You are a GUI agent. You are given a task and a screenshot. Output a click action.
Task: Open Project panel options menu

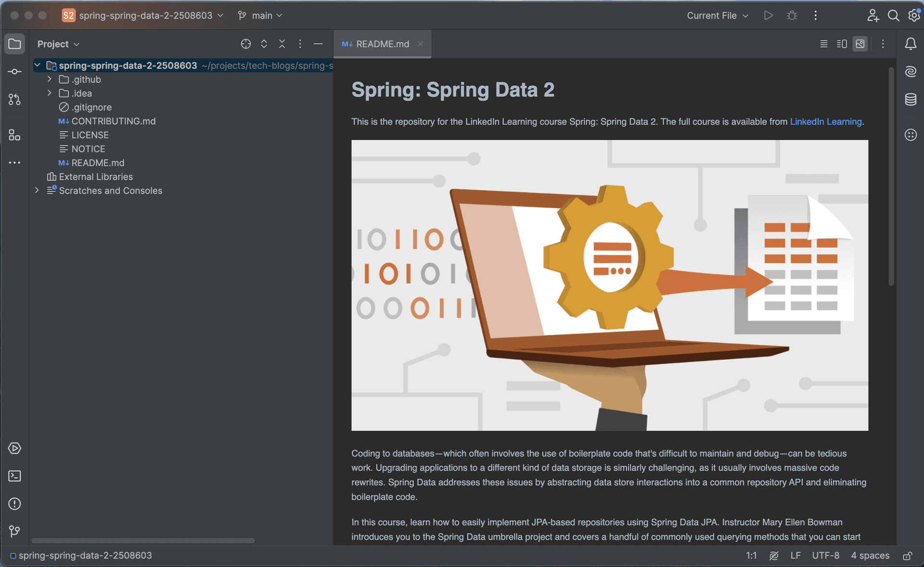click(x=300, y=44)
